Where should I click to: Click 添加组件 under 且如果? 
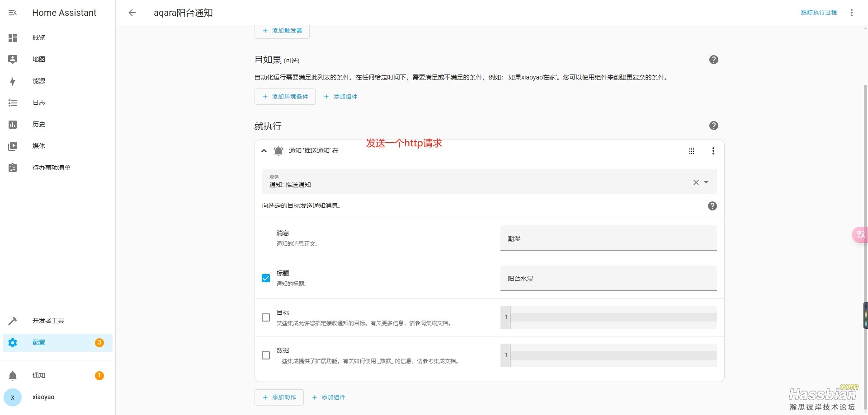[x=341, y=97]
